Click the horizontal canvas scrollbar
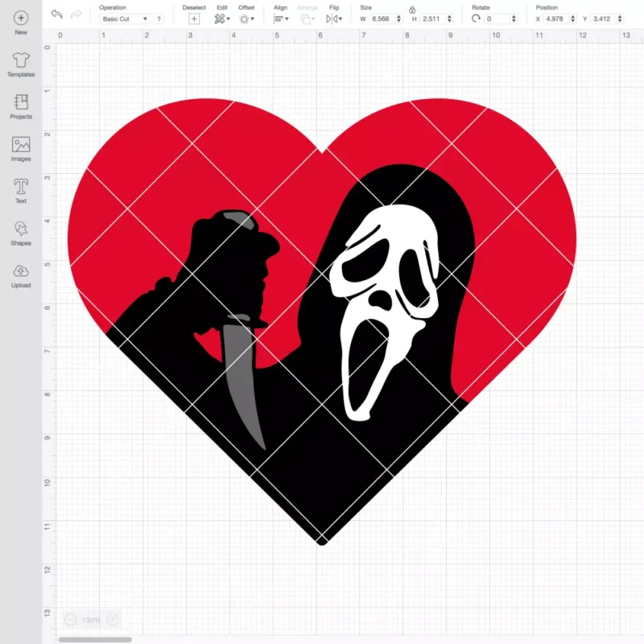The image size is (644, 644). [x=95, y=639]
